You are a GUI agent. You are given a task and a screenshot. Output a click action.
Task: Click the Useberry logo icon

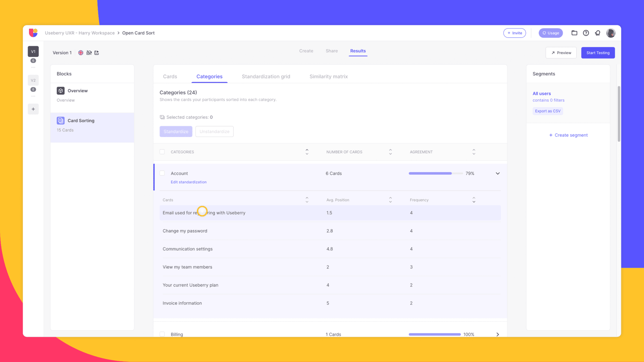(x=33, y=33)
